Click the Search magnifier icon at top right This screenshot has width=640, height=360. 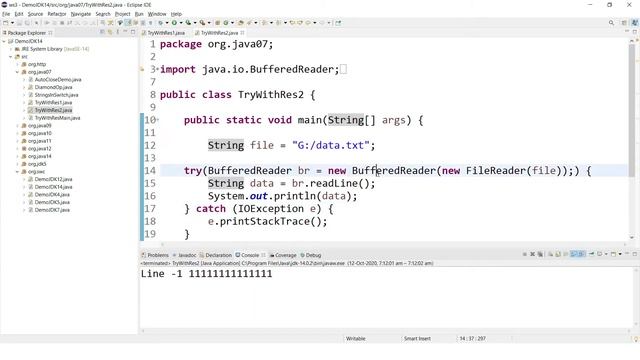click(611, 23)
